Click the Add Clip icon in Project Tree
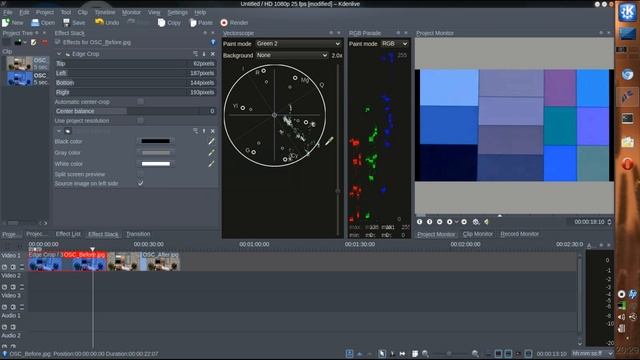 pyautogui.click(x=18, y=42)
